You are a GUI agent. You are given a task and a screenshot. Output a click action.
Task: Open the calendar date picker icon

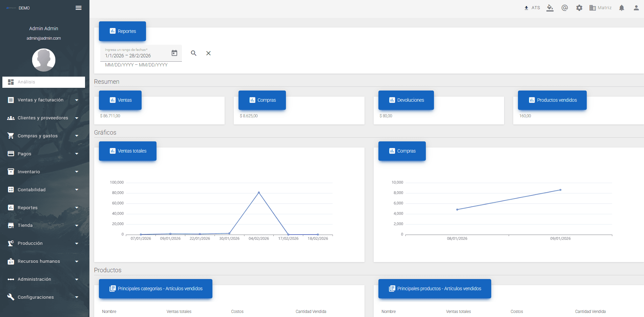pos(174,53)
